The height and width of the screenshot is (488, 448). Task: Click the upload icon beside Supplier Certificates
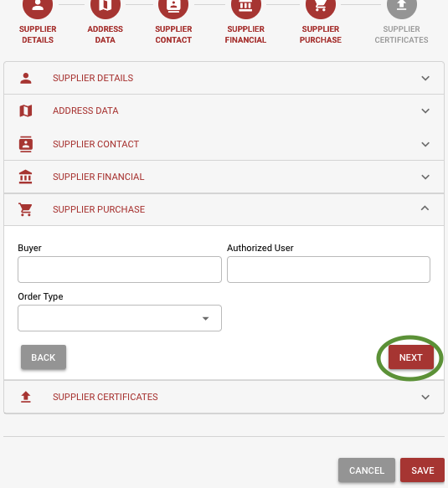click(25, 397)
